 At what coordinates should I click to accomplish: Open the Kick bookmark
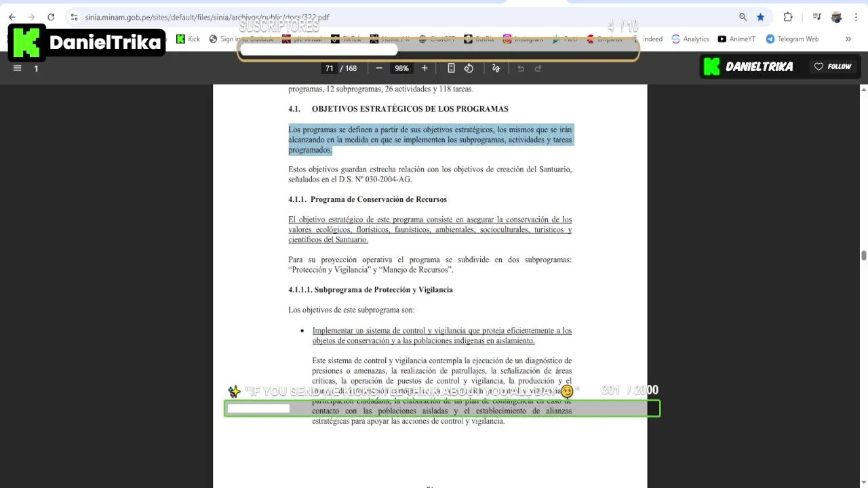pyautogui.click(x=188, y=39)
